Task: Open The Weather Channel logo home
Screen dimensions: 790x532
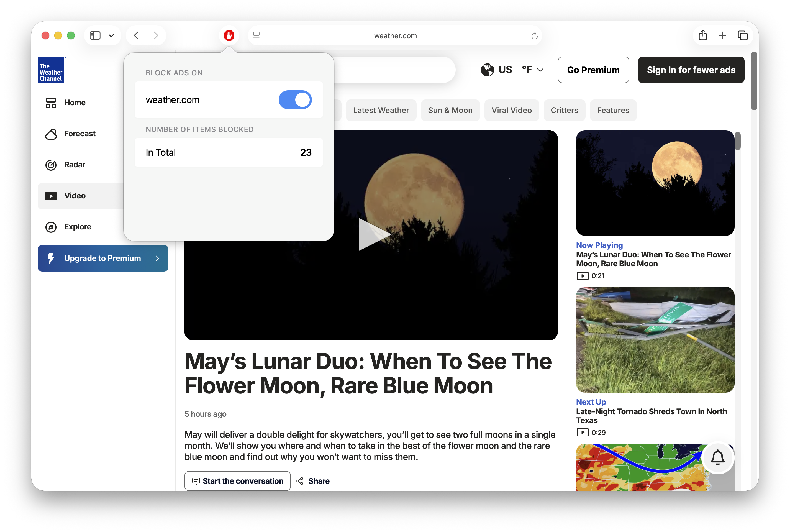Action: click(51, 70)
